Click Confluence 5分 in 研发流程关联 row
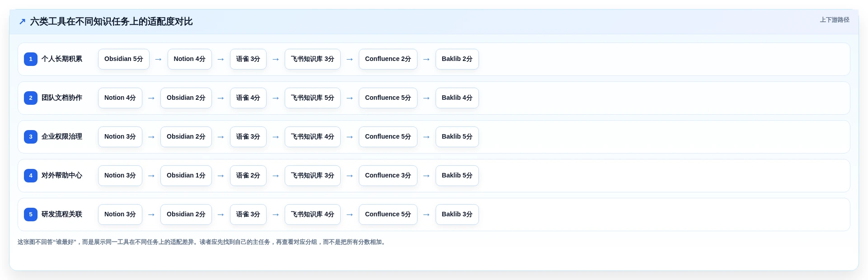Viewport: 868px width, 280px height. [388, 215]
